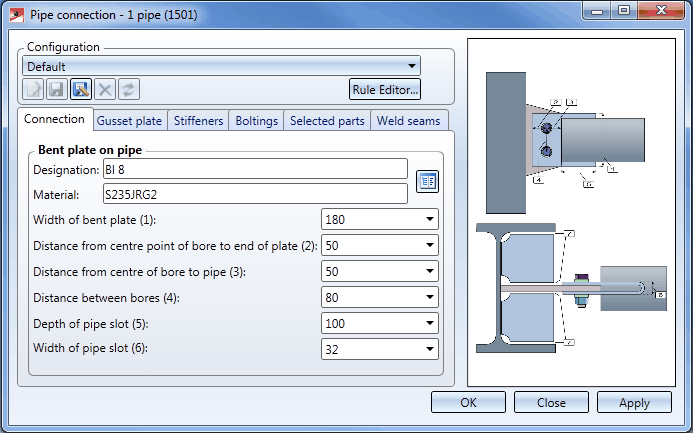This screenshot has width=693, height=433.
Task: Maximize the Pipe connection dialog
Action: (x=624, y=11)
